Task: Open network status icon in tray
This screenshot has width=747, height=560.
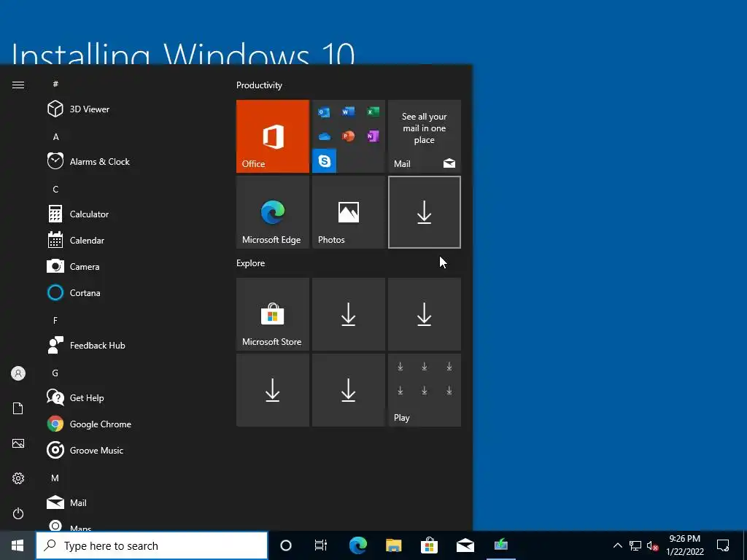Action: (635, 545)
